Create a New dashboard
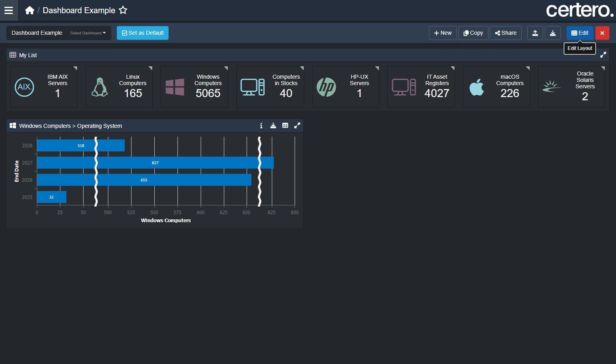The height and width of the screenshot is (364, 616). [x=443, y=33]
